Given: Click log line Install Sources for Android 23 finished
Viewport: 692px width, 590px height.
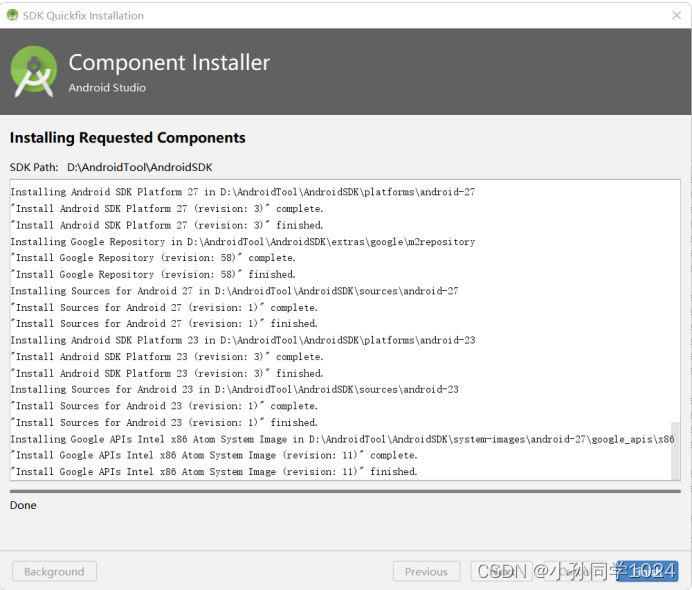Looking at the screenshot, I should pos(164,422).
